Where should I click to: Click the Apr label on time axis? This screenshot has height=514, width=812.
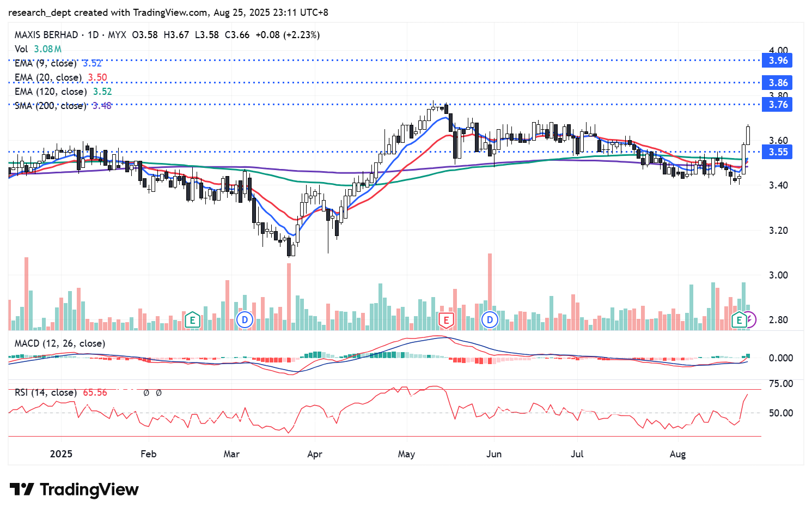(315, 454)
